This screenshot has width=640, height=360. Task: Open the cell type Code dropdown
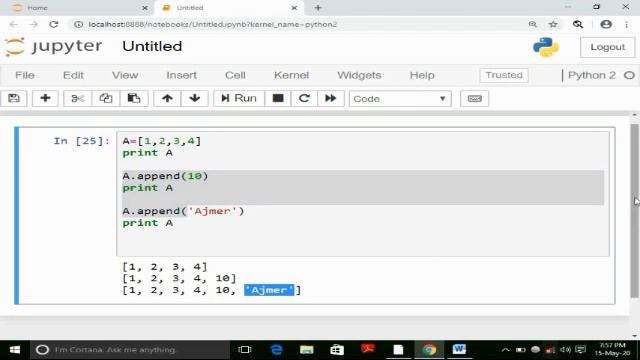pyautogui.click(x=400, y=99)
